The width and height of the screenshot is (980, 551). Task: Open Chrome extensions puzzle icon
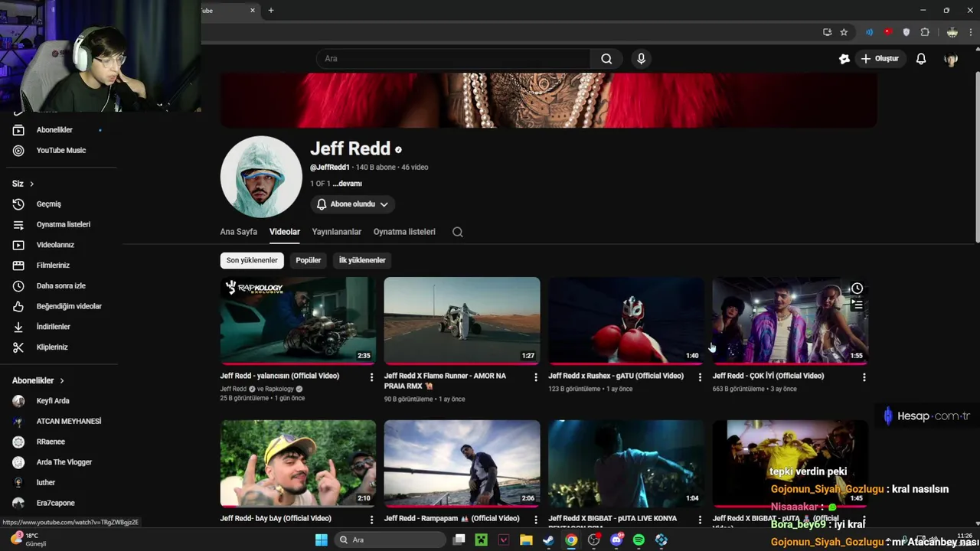[x=925, y=32]
